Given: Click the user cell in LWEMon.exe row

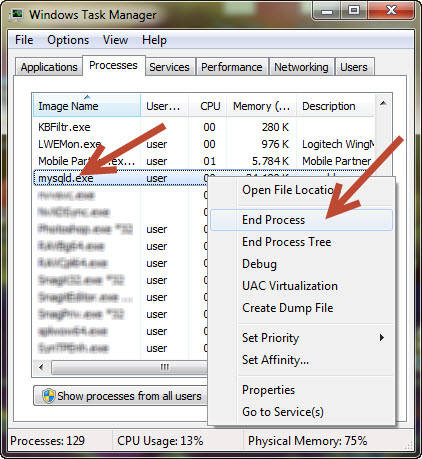Looking at the screenshot, I should (x=157, y=144).
